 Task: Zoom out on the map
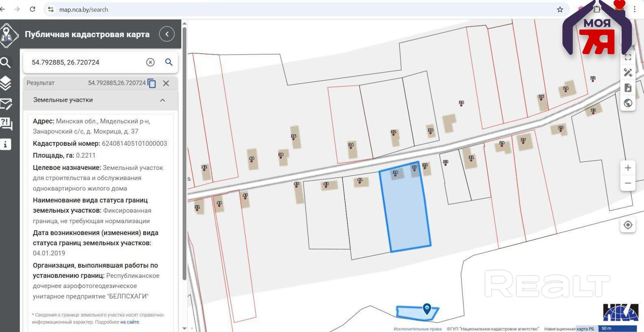(x=628, y=183)
